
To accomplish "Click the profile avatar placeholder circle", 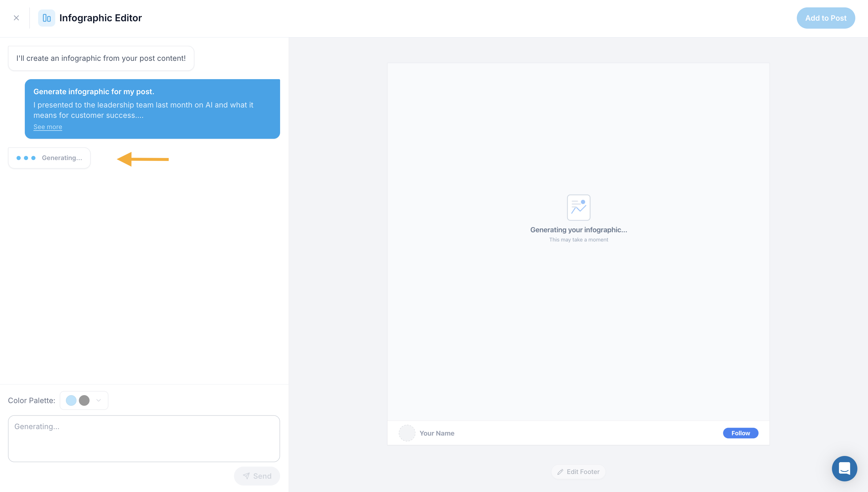I will coord(407,433).
